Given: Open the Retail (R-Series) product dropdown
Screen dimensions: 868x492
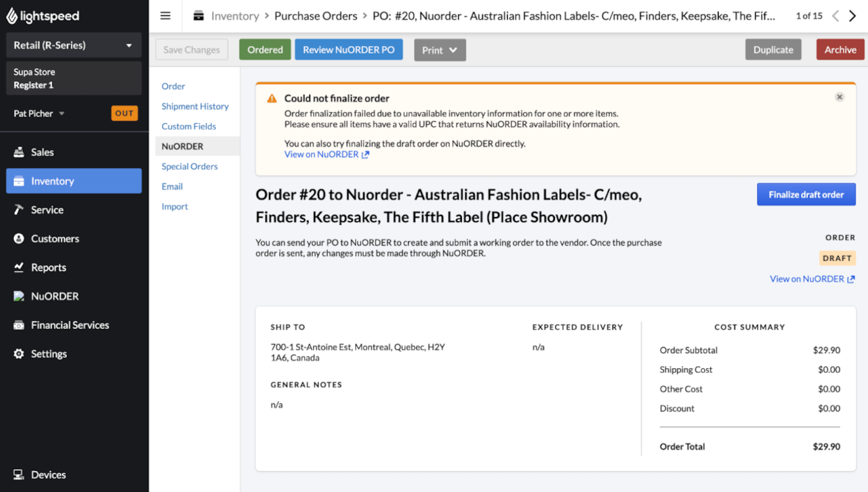Looking at the screenshot, I should pos(74,45).
